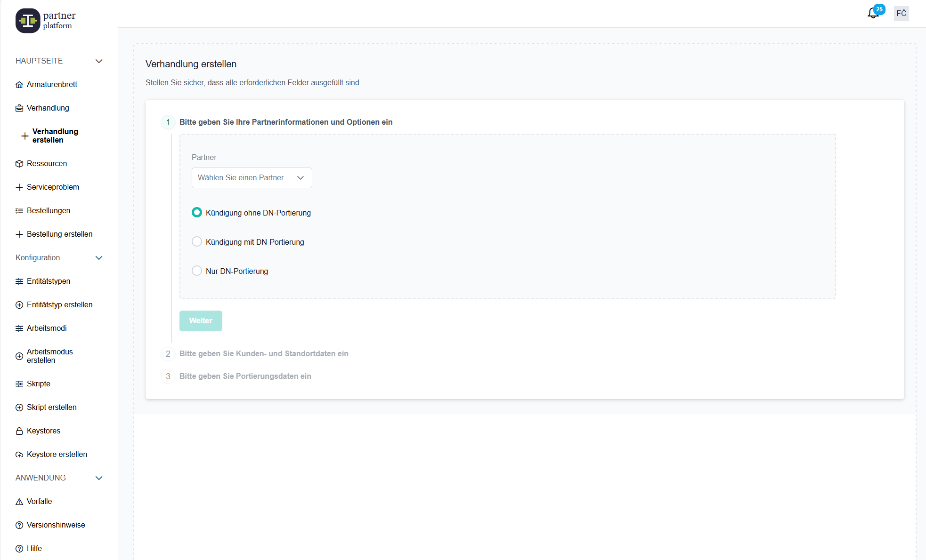Open Versionshinweise link in sidebar
Screen dimensions: 926x560
(x=56, y=525)
